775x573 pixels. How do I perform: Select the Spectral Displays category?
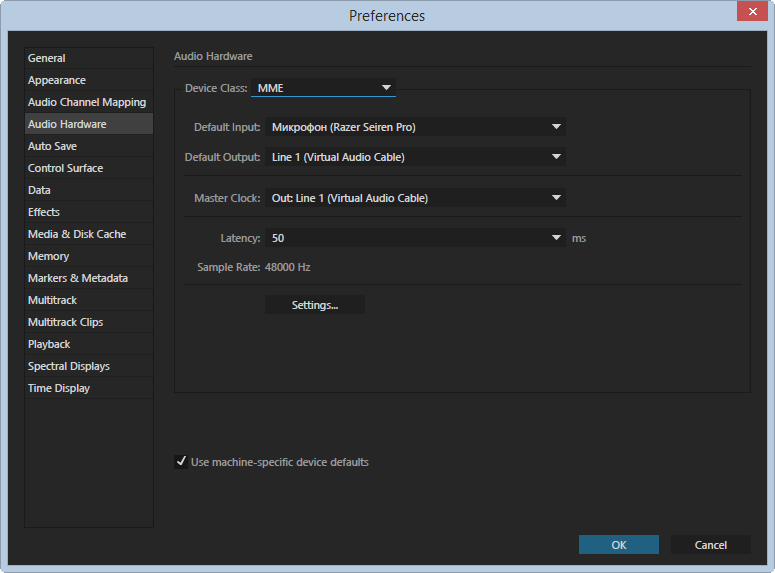tap(69, 366)
